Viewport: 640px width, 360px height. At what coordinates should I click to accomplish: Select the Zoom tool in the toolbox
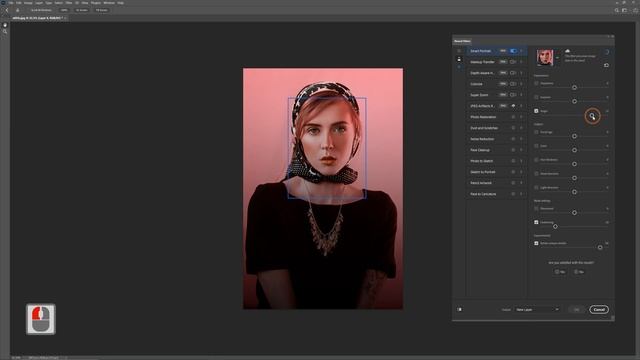tap(5, 31)
